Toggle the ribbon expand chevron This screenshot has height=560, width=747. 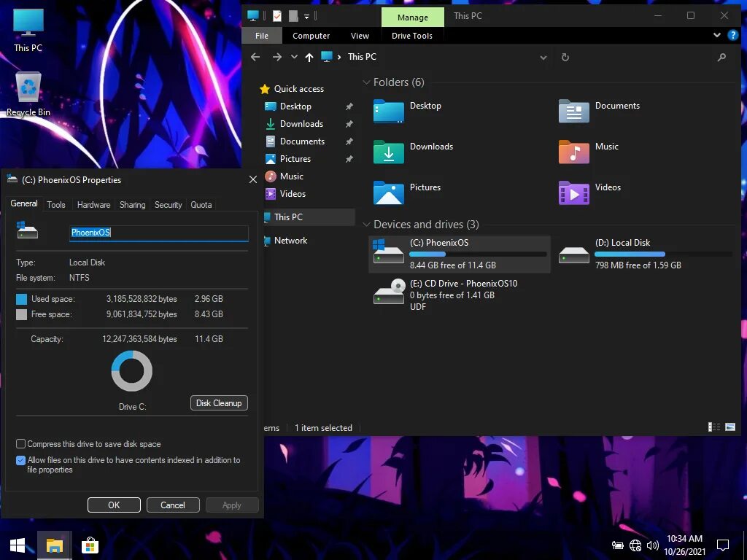(716, 35)
